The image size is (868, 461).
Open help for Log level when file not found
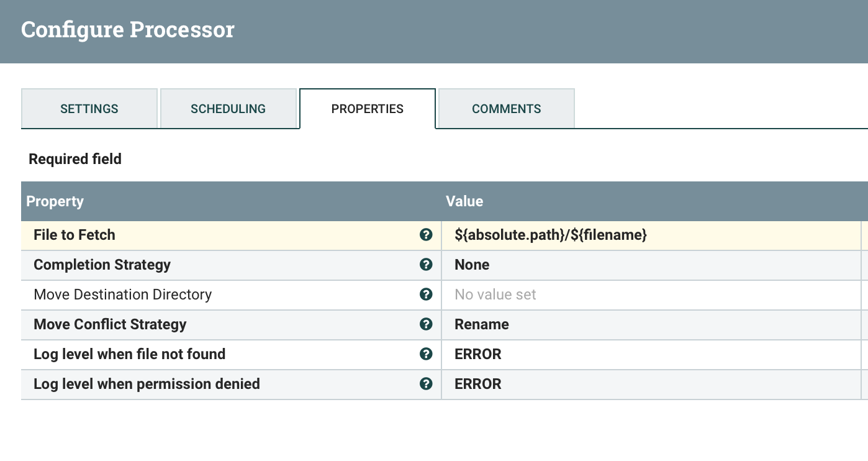(426, 354)
